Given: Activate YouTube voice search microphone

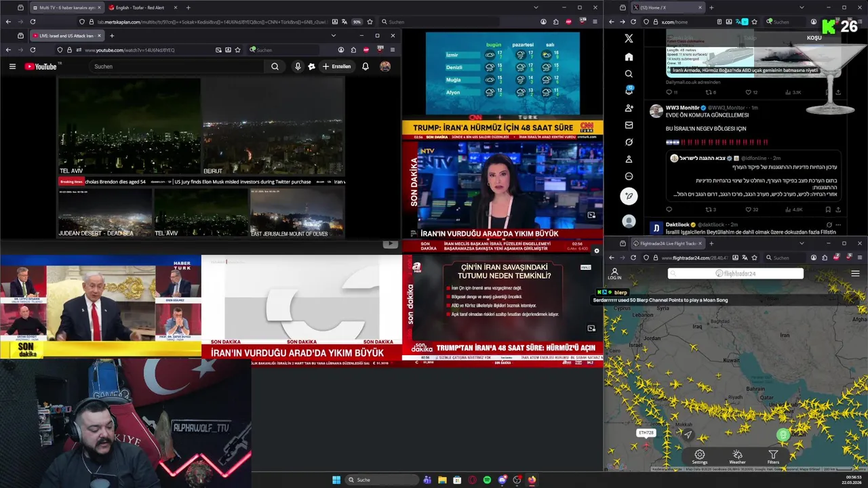Looking at the screenshot, I should coord(298,66).
